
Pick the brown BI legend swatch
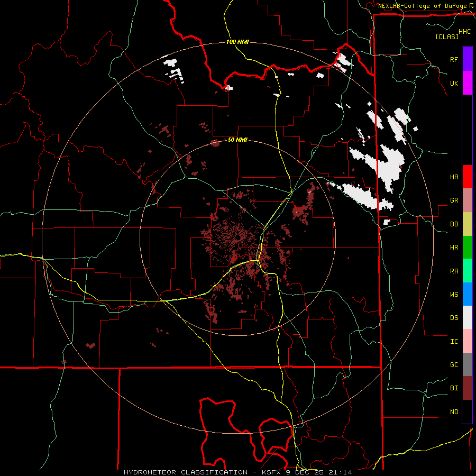point(467,388)
